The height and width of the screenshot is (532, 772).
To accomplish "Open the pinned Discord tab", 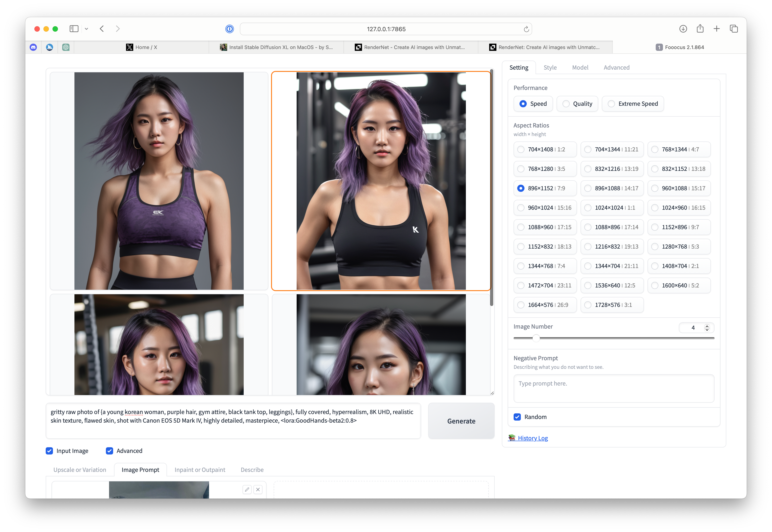I will 33,47.
